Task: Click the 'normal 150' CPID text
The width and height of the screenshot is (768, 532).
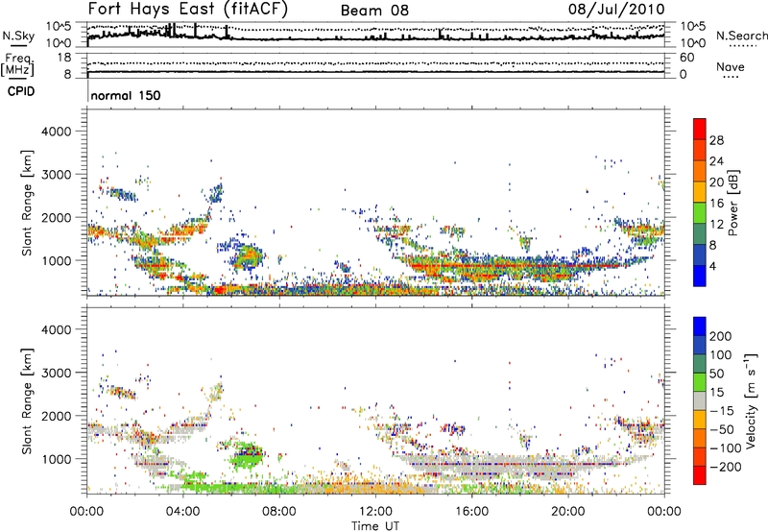Action: 126,95
